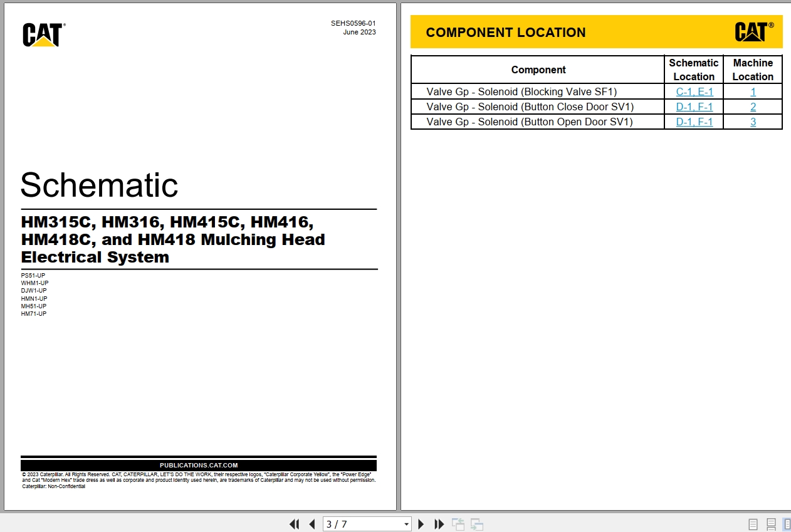Select the Button Open Door SV1 component cell

tap(538, 122)
